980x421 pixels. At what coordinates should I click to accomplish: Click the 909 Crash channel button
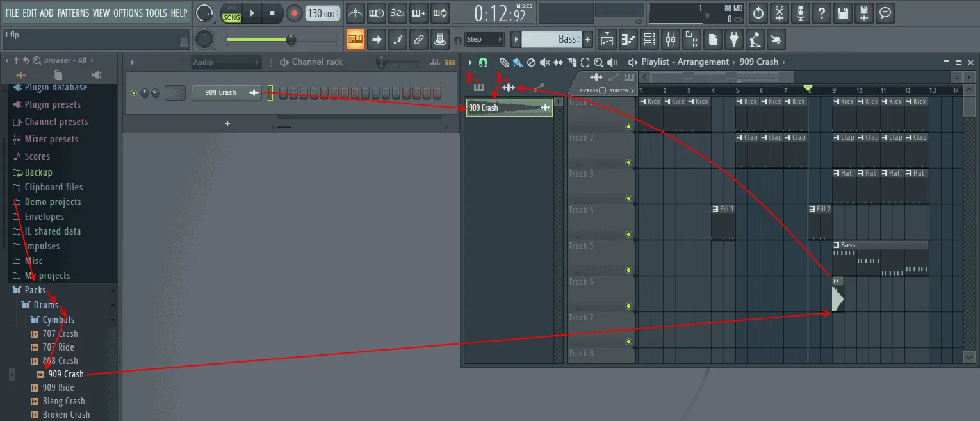click(x=227, y=93)
